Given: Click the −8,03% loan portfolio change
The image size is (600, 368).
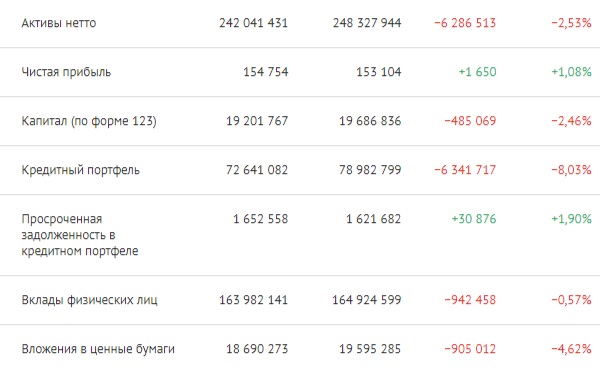Looking at the screenshot, I should click(x=571, y=170).
